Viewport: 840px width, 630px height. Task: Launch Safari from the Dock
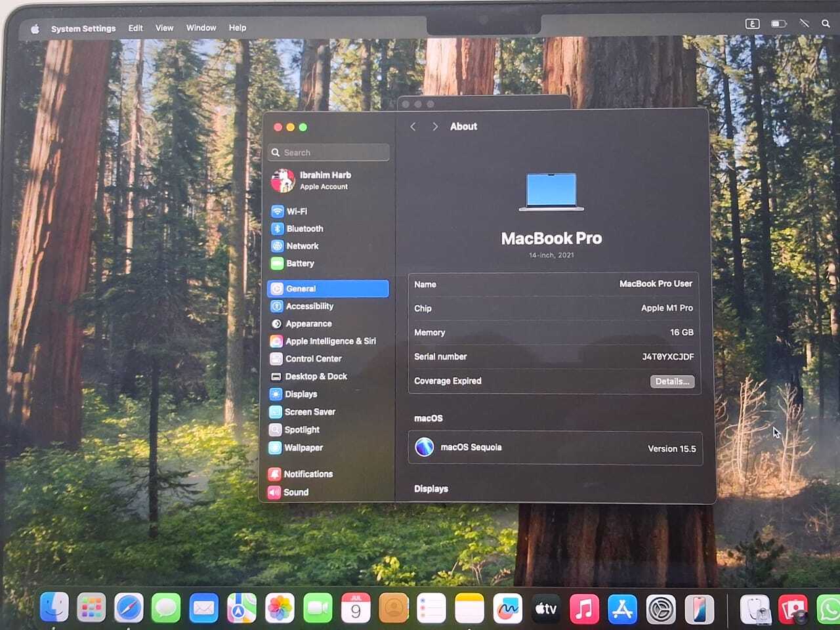pos(129,608)
